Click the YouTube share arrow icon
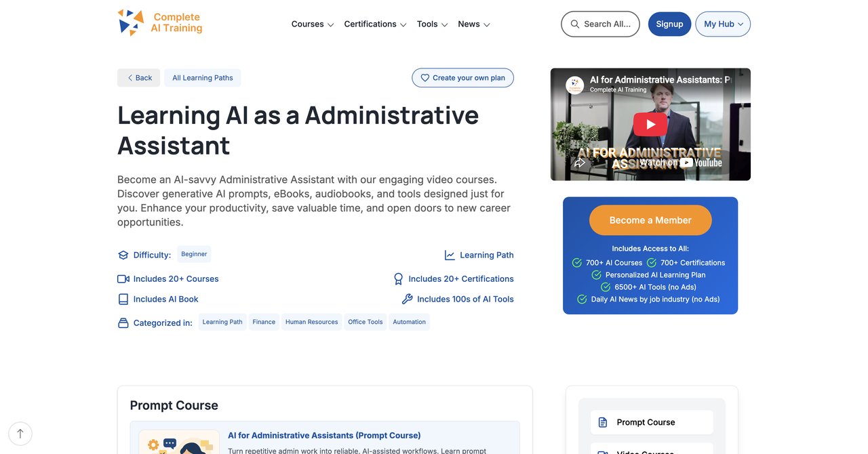Screen dimensions: 868x454 tap(579, 163)
